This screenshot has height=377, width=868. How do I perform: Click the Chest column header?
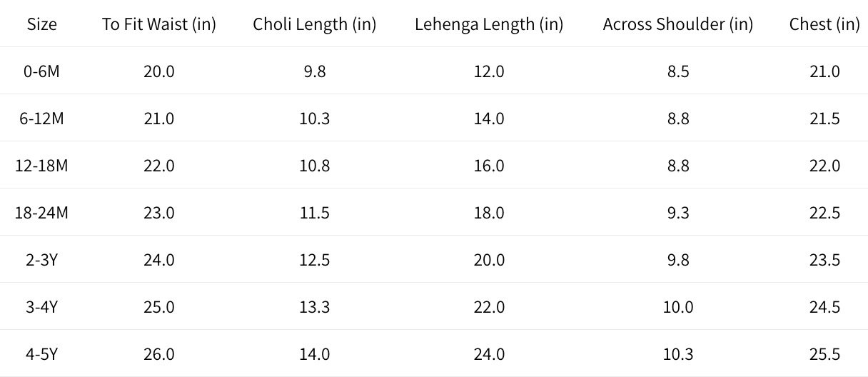click(x=824, y=24)
